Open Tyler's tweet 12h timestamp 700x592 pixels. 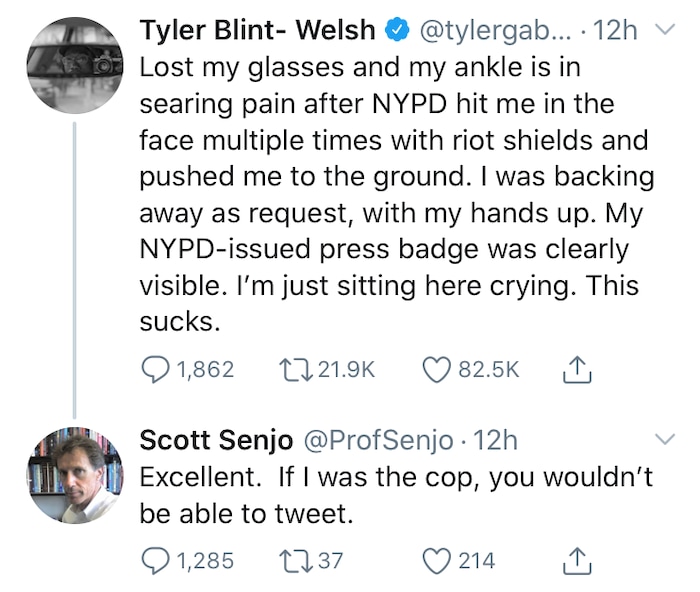click(x=615, y=32)
